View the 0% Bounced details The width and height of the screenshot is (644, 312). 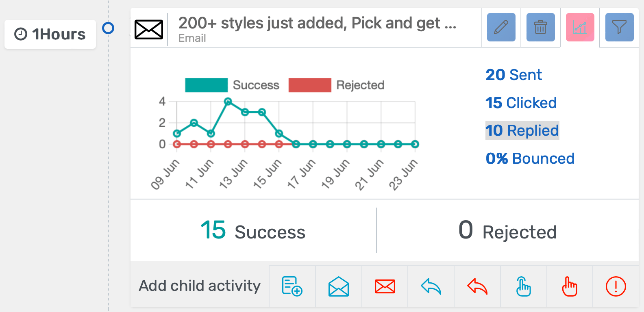click(x=530, y=158)
